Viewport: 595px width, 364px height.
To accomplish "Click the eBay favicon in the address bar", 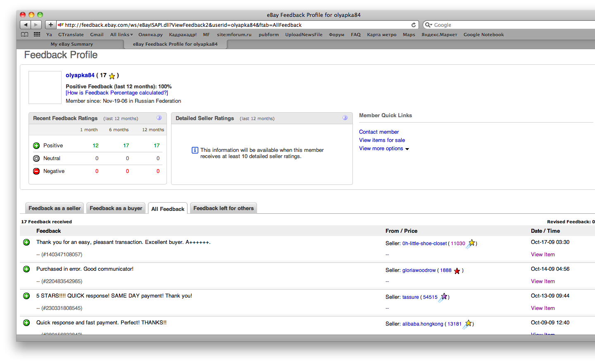I will 61,25.
